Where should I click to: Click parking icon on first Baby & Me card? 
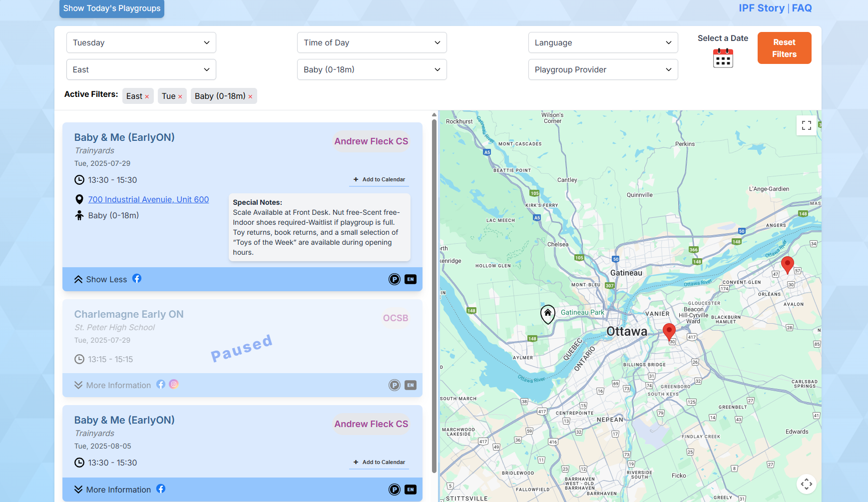coord(395,279)
